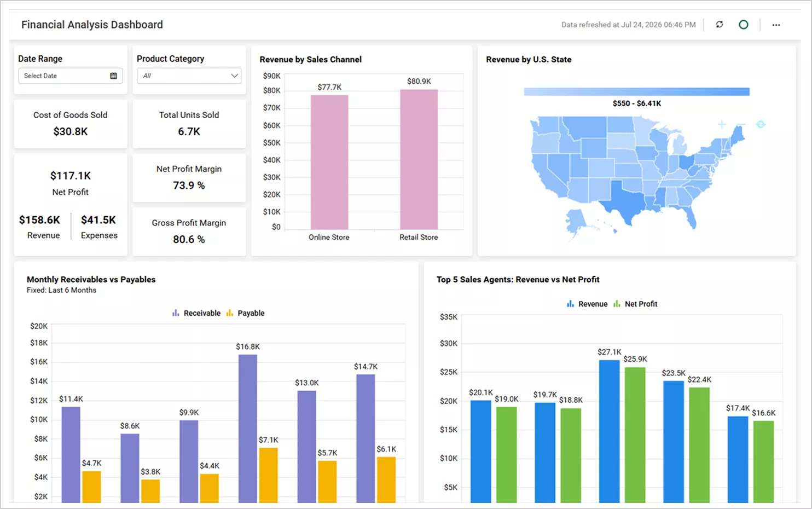Click the Gross Profit Margin 80.6 % value
812x509 pixels.
pyautogui.click(x=189, y=239)
